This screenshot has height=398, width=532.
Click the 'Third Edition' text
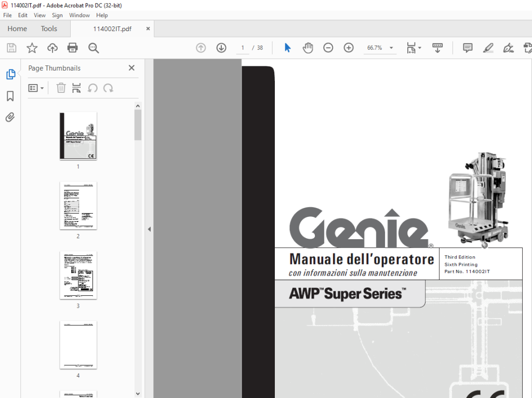460,257
